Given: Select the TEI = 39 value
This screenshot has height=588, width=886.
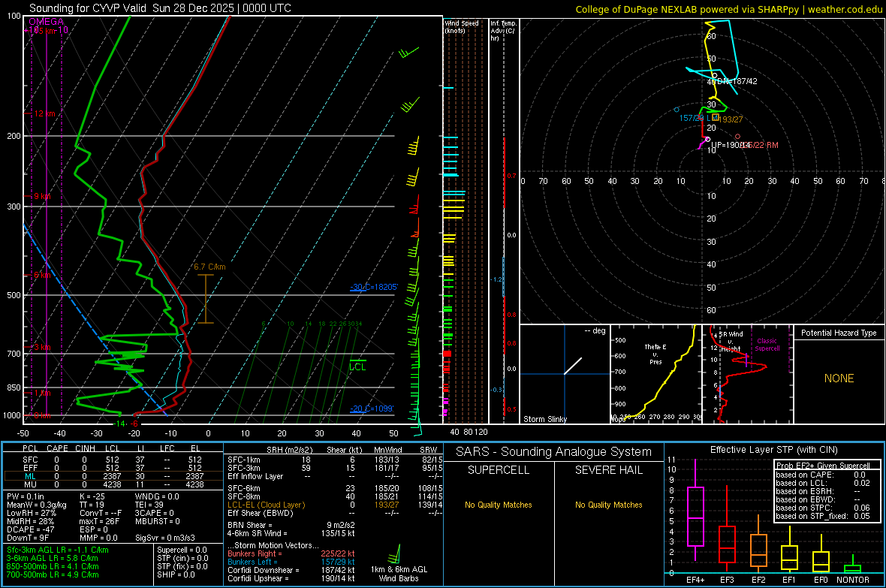Looking at the screenshot, I should [149, 505].
